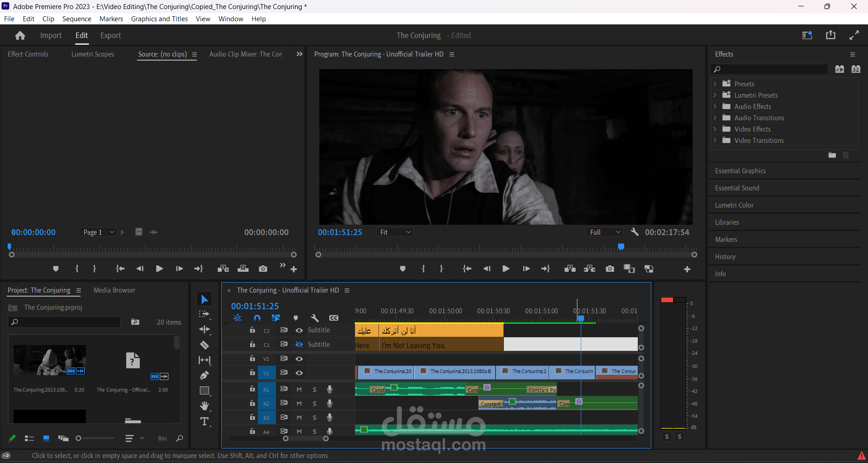This screenshot has width=868, height=463.
Task: Select the Razor tool
Action: tap(204, 345)
